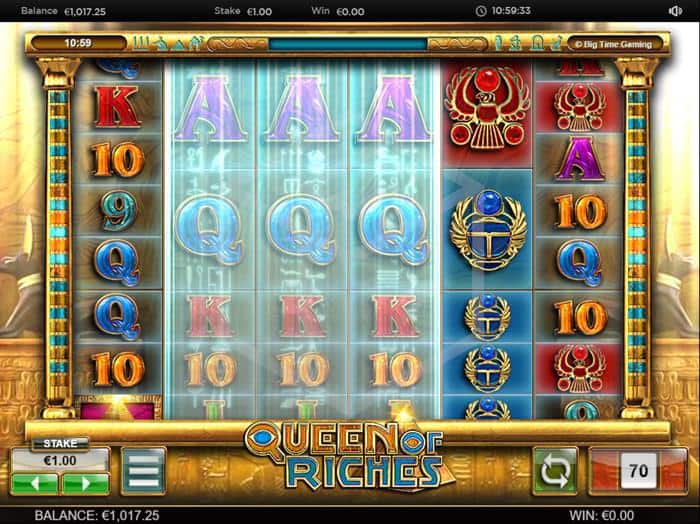Click the red K on the first reel
This screenshot has width=700, height=524.
(x=117, y=107)
